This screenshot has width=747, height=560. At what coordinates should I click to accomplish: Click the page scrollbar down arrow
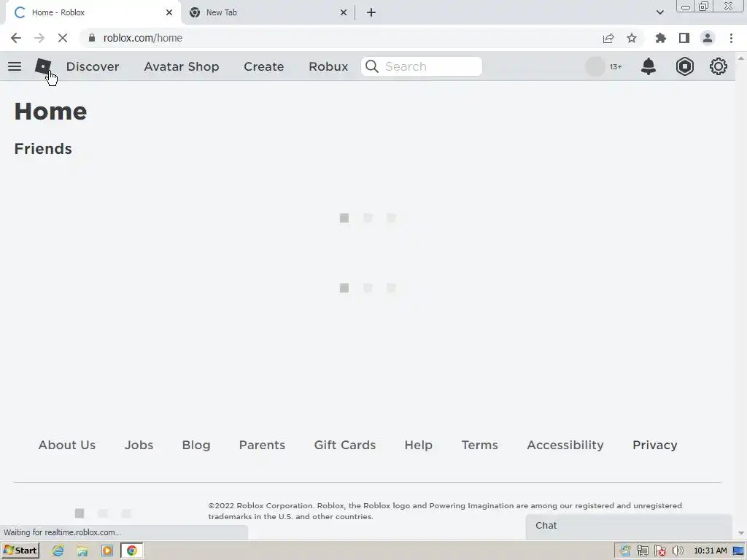741,533
